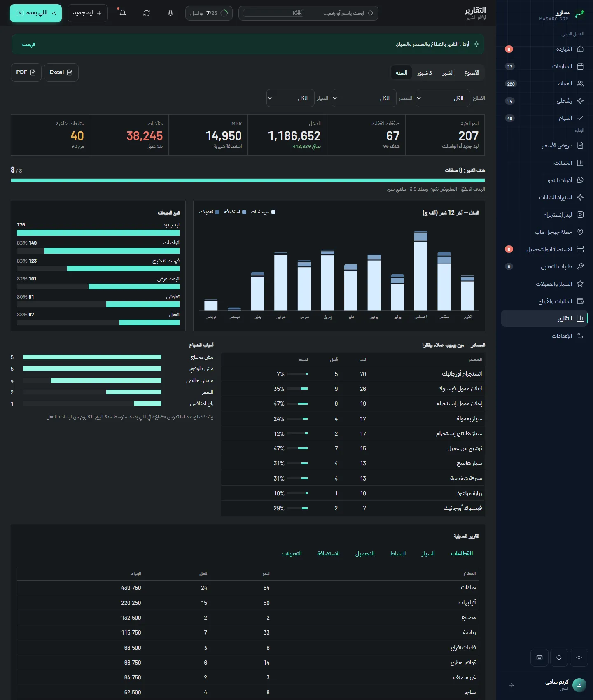
Task: Go to المتابعات calendar item in sidebar
Action: [x=544, y=66]
